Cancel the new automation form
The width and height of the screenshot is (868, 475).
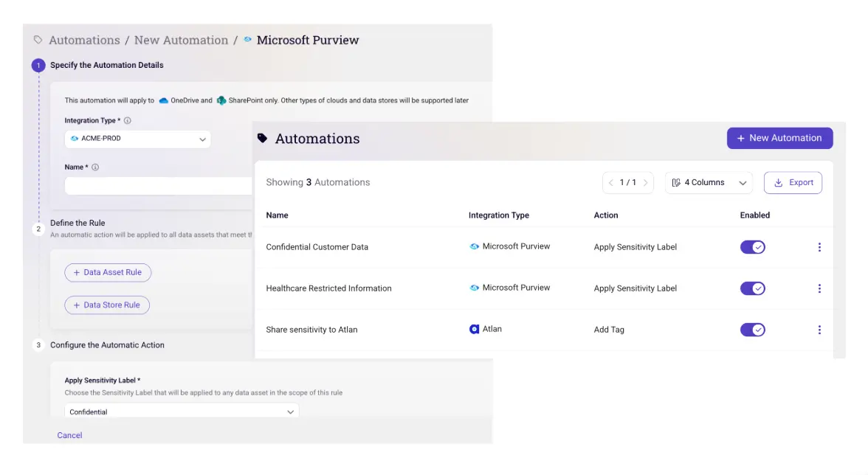pyautogui.click(x=69, y=436)
